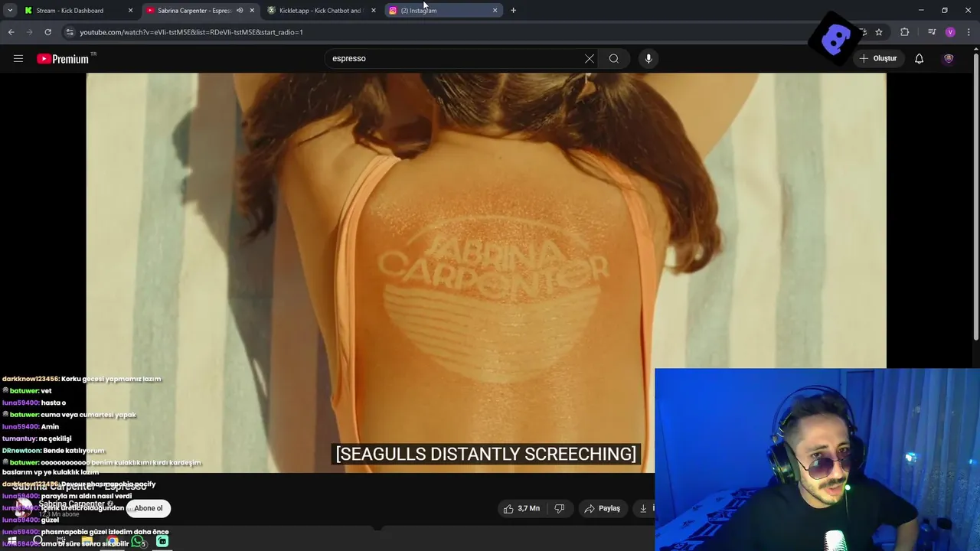The image size is (980, 551).
Task: Clear the espresso search text
Action: coord(589,58)
